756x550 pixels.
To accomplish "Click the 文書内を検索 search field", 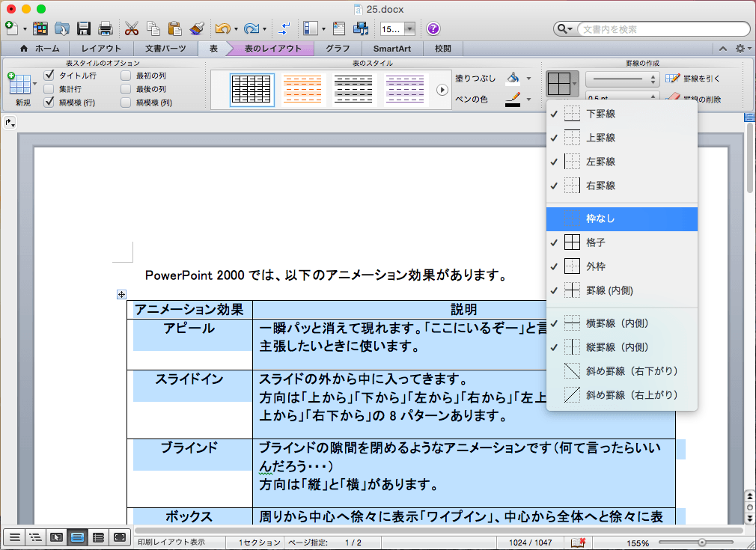I will 659,29.
